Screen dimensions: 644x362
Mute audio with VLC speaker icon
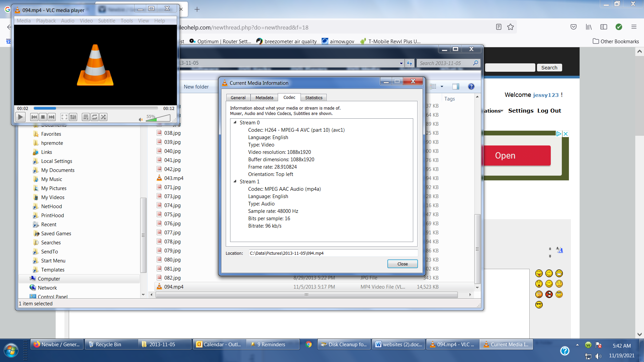coord(141,119)
